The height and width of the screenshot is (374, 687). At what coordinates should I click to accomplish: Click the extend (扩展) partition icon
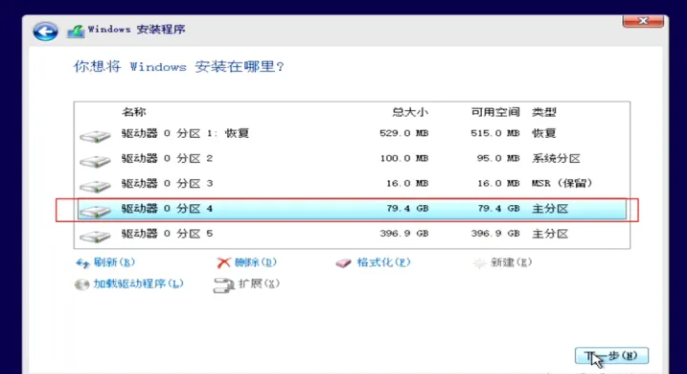click(x=224, y=285)
